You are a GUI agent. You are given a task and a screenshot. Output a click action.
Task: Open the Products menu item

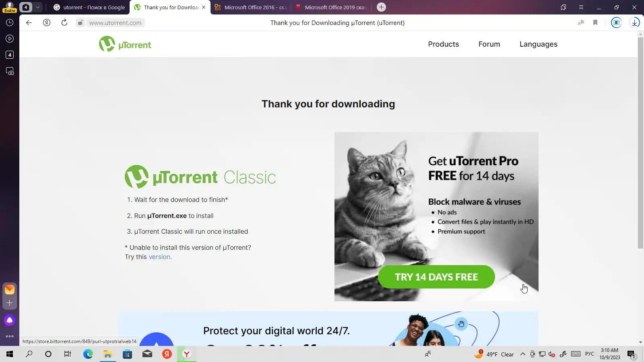click(444, 44)
